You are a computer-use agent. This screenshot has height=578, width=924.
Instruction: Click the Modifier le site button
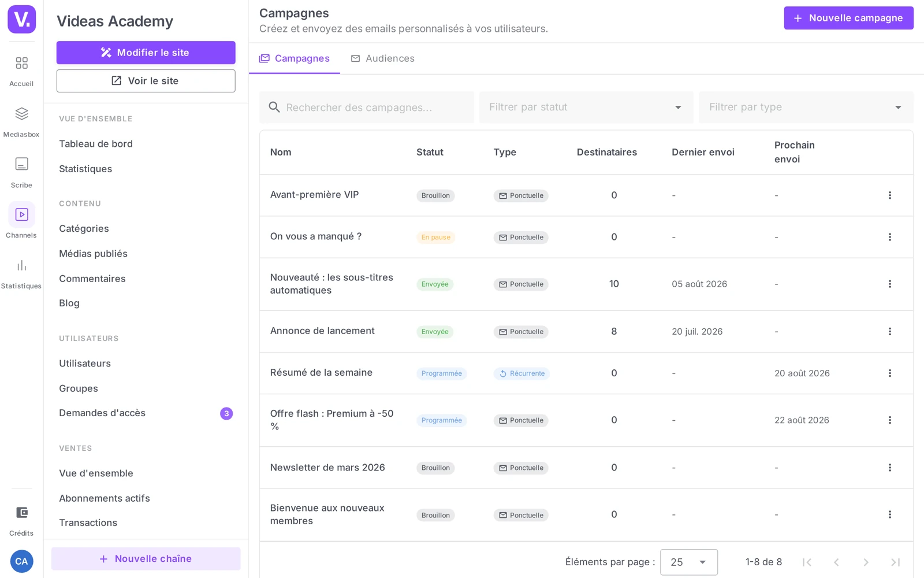pos(146,53)
